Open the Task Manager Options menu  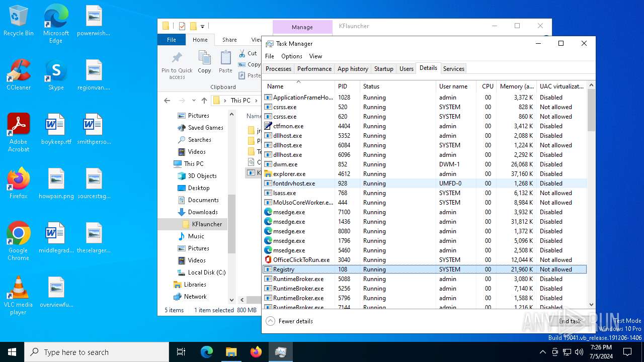tap(292, 56)
